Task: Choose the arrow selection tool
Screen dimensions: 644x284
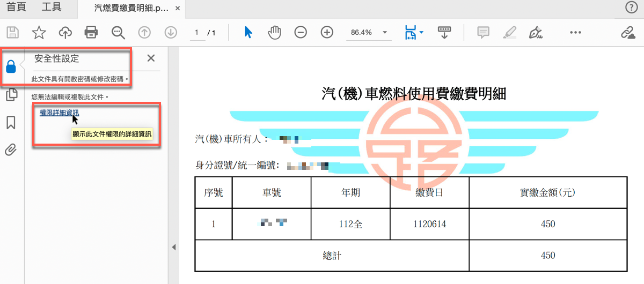Action: 248,33
